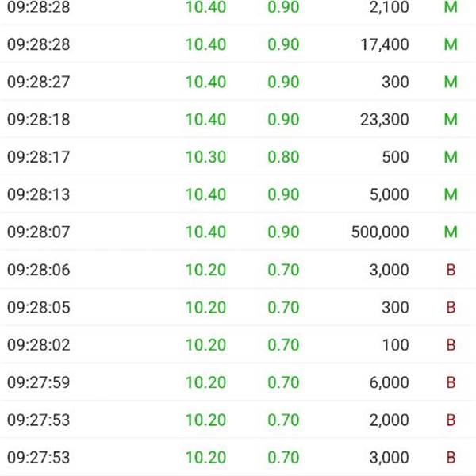Click the 10.30 price at 09:28:17
476x476 pixels.
click(205, 157)
